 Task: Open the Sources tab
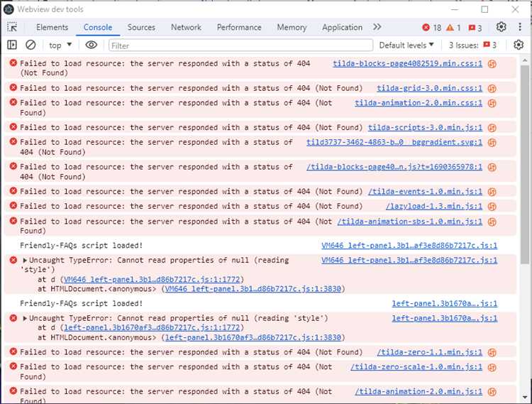point(141,27)
